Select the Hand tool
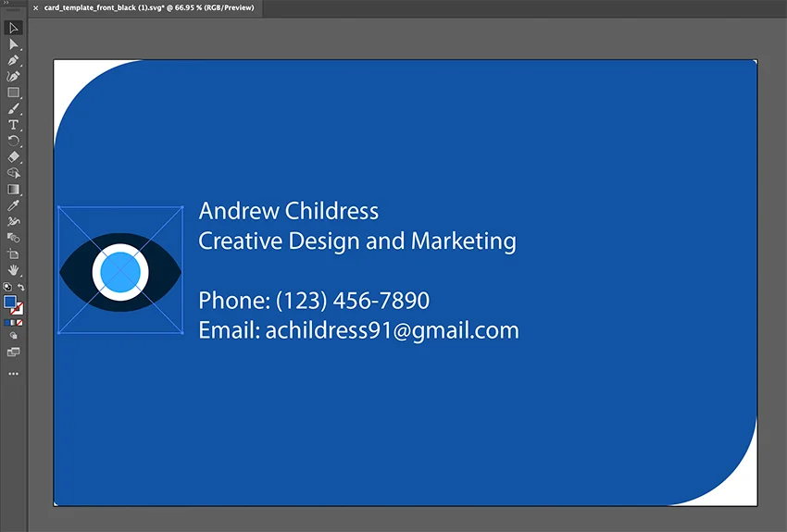Screen dimensions: 787x532 click(x=13, y=270)
